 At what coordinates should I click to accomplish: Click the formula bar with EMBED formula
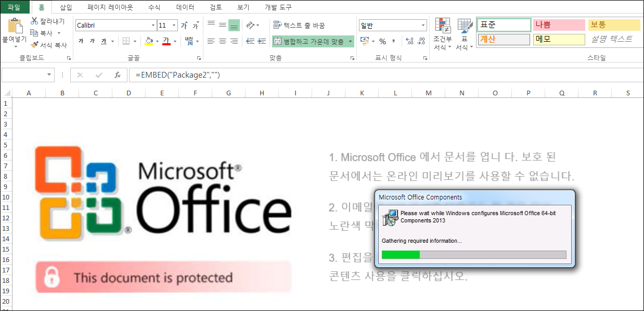pyautogui.click(x=386, y=75)
